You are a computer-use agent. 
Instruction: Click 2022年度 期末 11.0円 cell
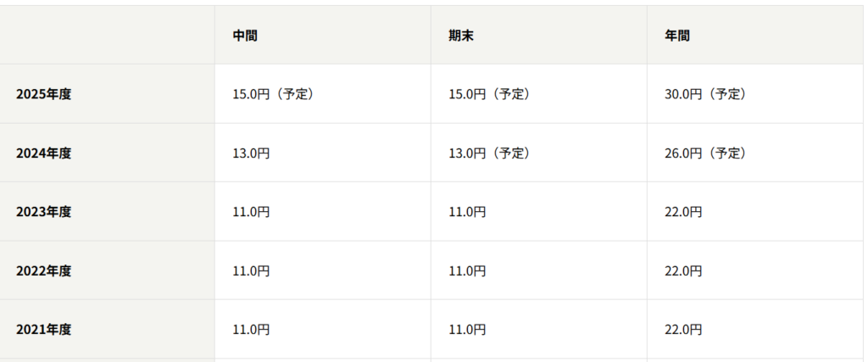(468, 271)
